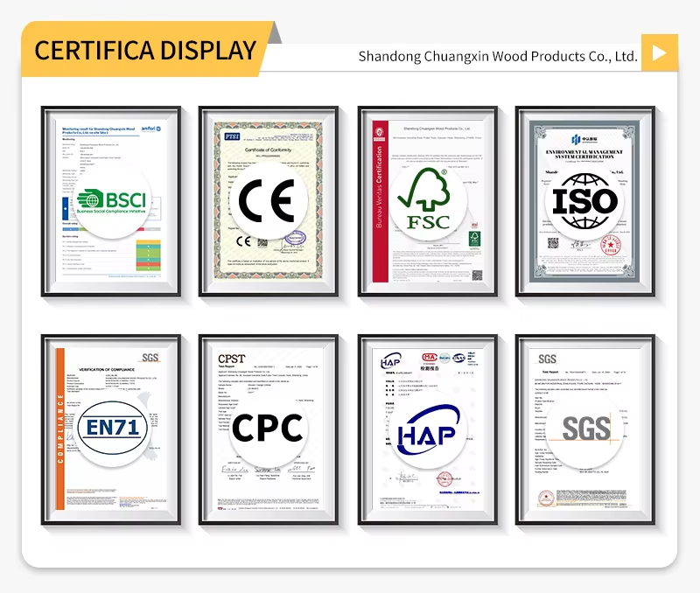Click the amfori logo on BSCI certificate
Viewport: 700px width, 593px height.
[x=150, y=129]
